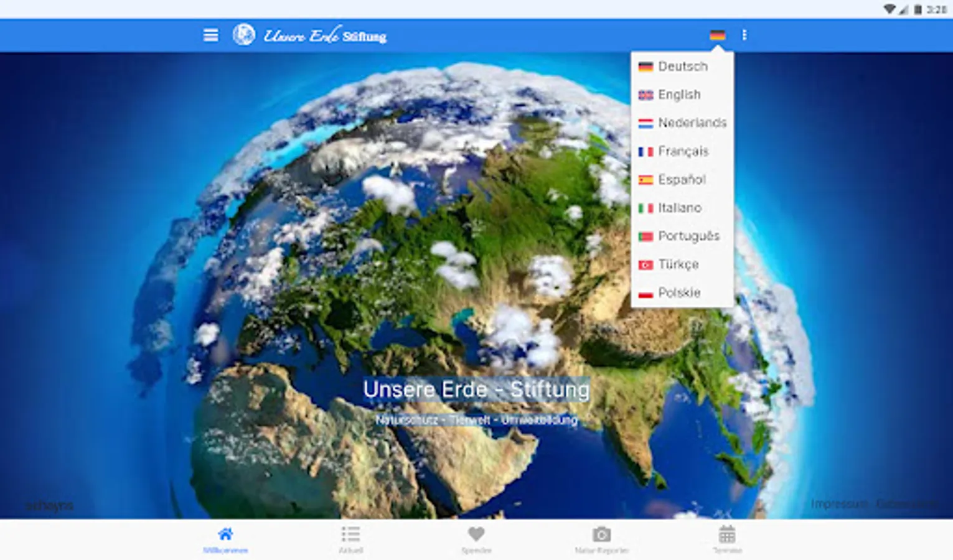This screenshot has width=953, height=560.
Task: Open the Aktuell list tab
Action: [x=350, y=540]
